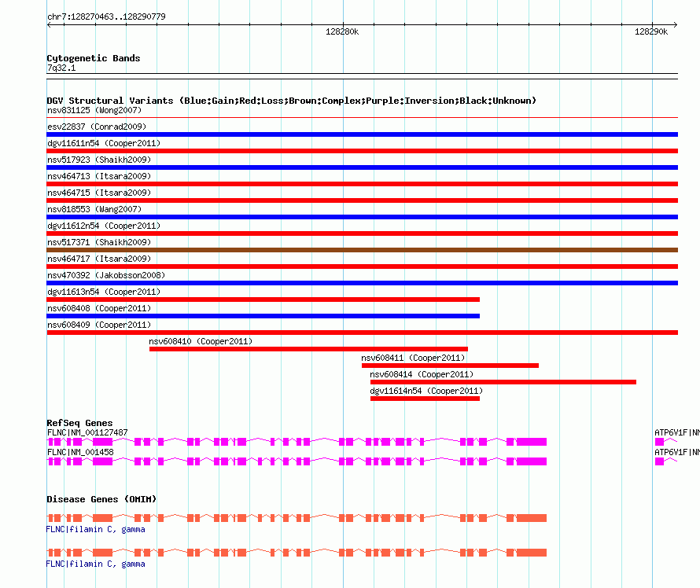Click the ruler's right end arrow
The image size is (700, 588).
click(x=676, y=25)
